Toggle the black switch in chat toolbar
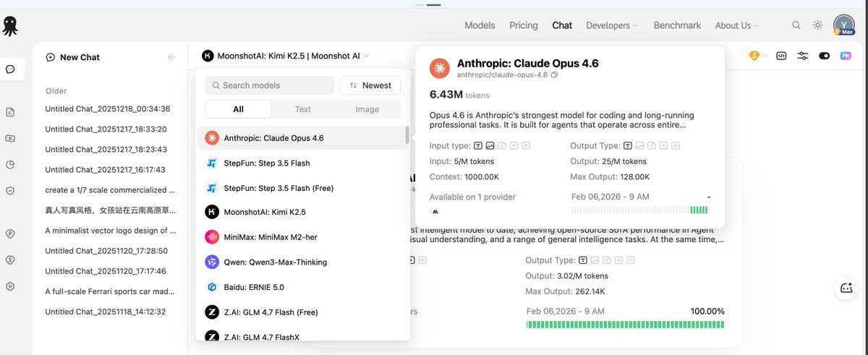868x355 pixels. pos(825,56)
